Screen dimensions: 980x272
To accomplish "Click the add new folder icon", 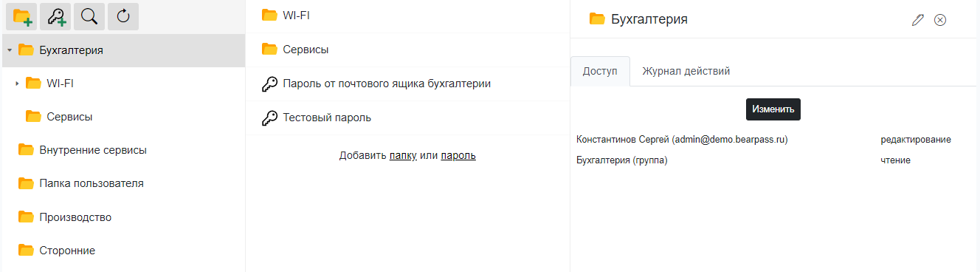I will (x=21, y=17).
